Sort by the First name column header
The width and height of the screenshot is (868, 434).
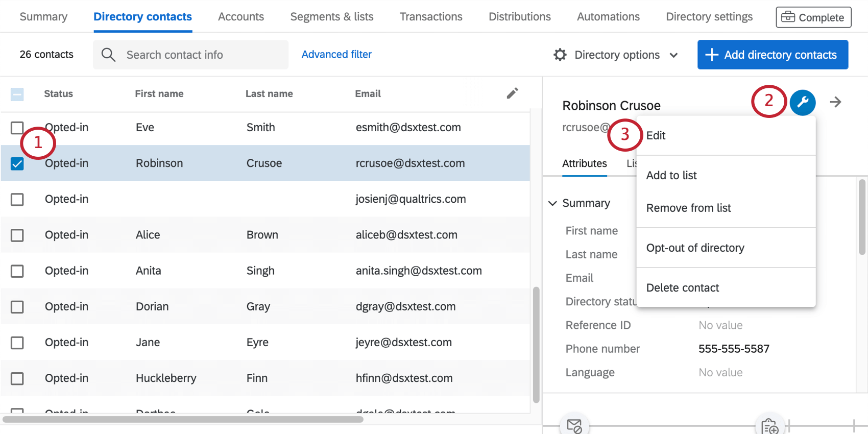(159, 93)
